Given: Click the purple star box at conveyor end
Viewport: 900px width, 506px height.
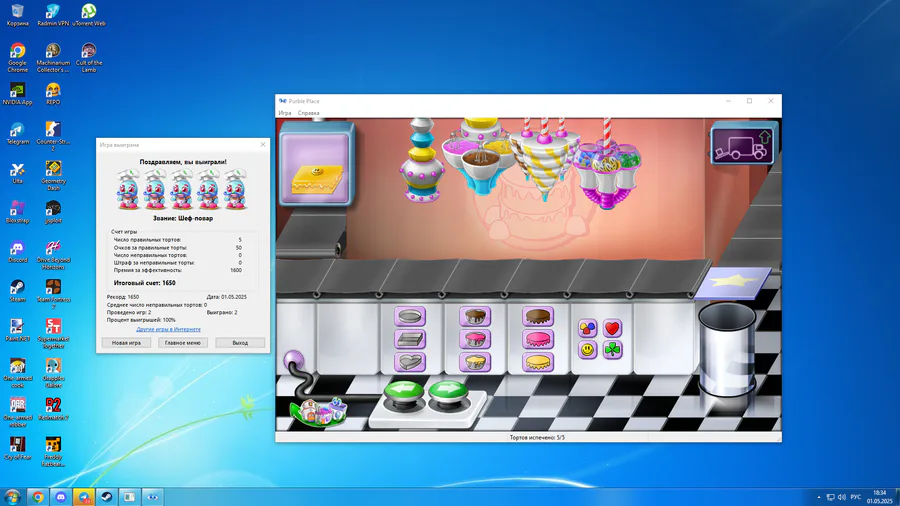Looking at the screenshot, I should [x=733, y=283].
